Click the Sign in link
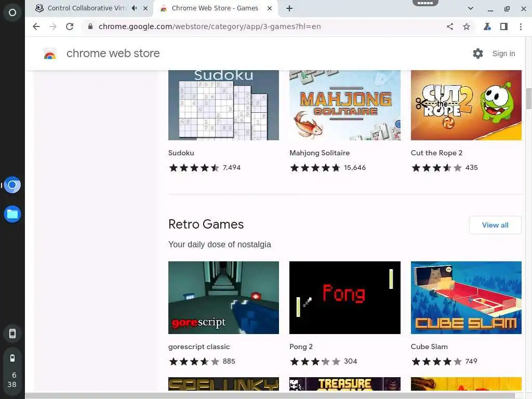The image size is (532, 399). tap(503, 54)
